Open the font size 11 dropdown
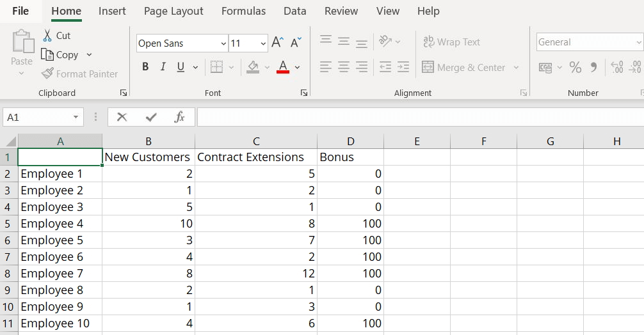The height and width of the screenshot is (335, 644). point(263,43)
